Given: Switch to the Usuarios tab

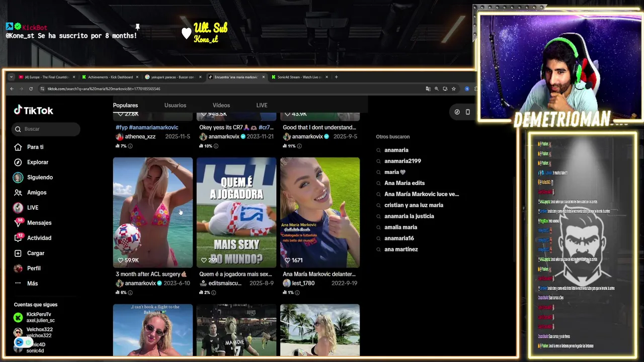Looking at the screenshot, I should tap(175, 105).
